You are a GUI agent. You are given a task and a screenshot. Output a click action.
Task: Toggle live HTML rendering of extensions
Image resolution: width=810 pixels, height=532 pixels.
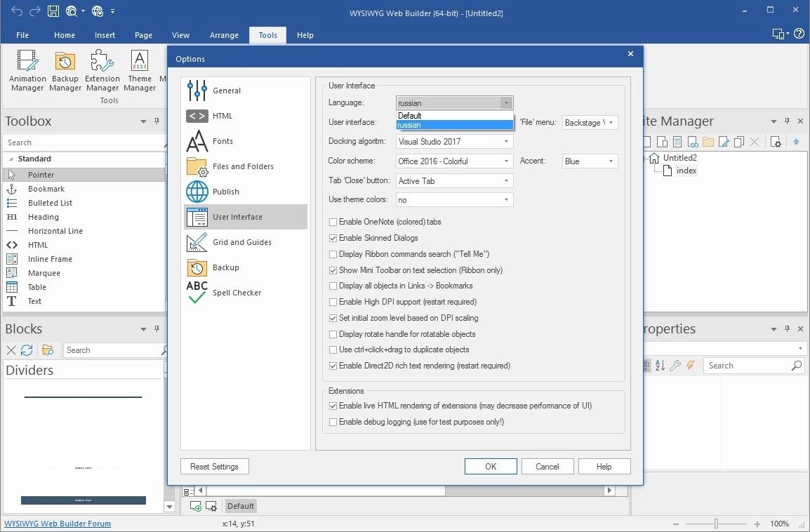333,406
